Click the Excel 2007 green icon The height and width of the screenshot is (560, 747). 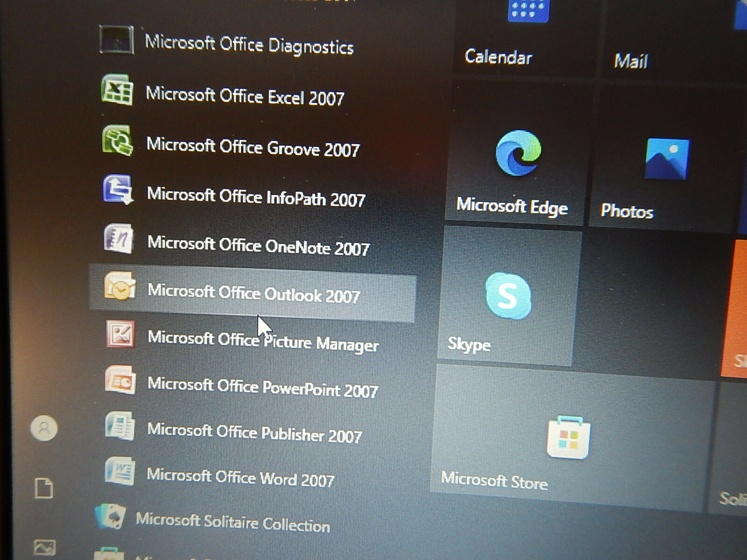tap(117, 89)
